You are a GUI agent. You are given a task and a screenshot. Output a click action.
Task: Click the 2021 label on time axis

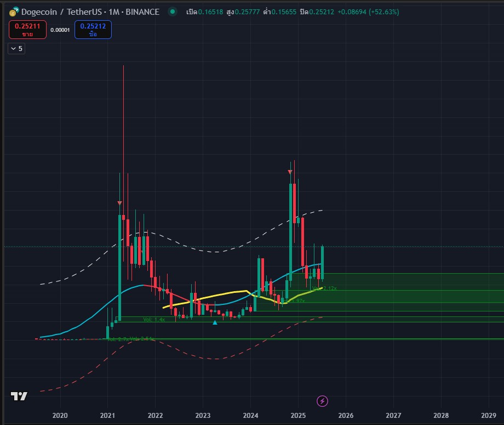(108, 415)
